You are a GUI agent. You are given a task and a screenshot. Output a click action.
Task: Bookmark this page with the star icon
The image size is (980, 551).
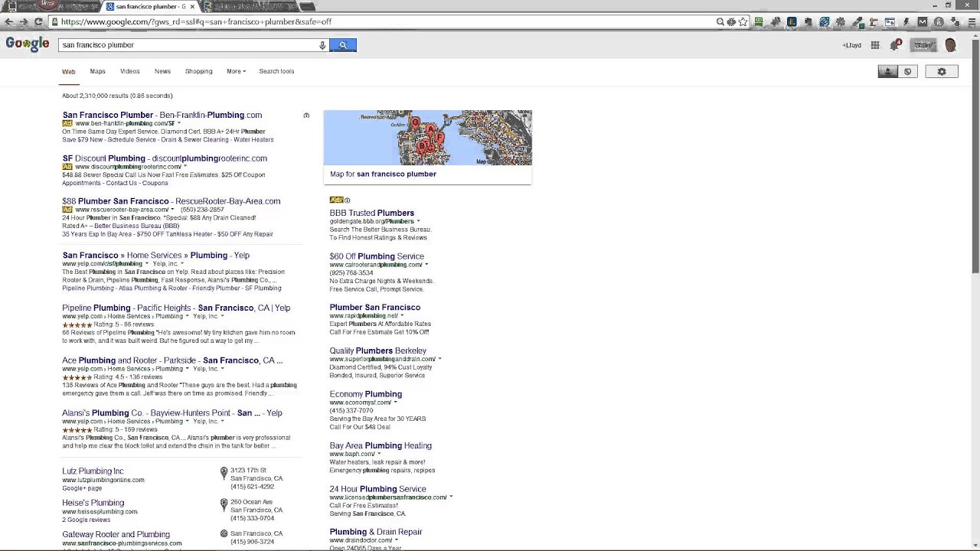click(x=743, y=22)
